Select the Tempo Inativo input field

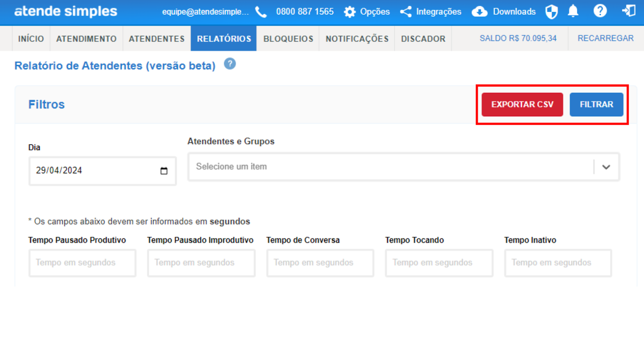(558, 263)
